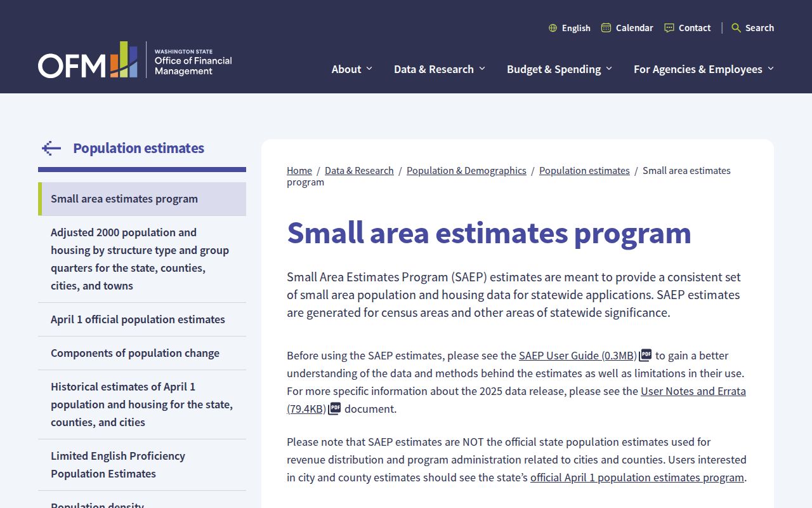Image resolution: width=812 pixels, height=508 pixels.
Task: Click the Contact speech bubble icon
Action: [669, 28]
